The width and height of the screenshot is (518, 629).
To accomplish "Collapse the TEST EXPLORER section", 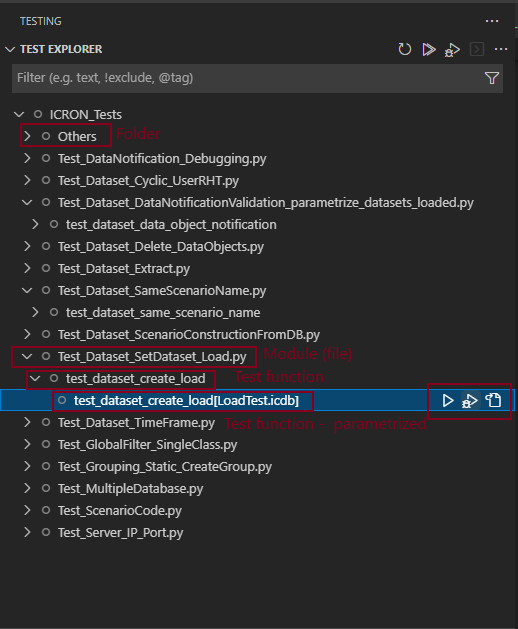I will click(x=10, y=49).
